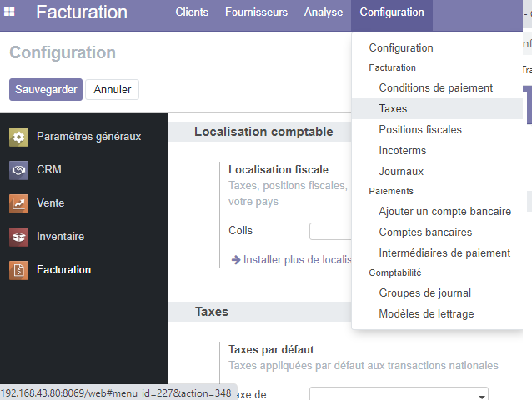The width and height of the screenshot is (532, 400).
Task: Select the Vente chart icon
Action: click(x=19, y=203)
